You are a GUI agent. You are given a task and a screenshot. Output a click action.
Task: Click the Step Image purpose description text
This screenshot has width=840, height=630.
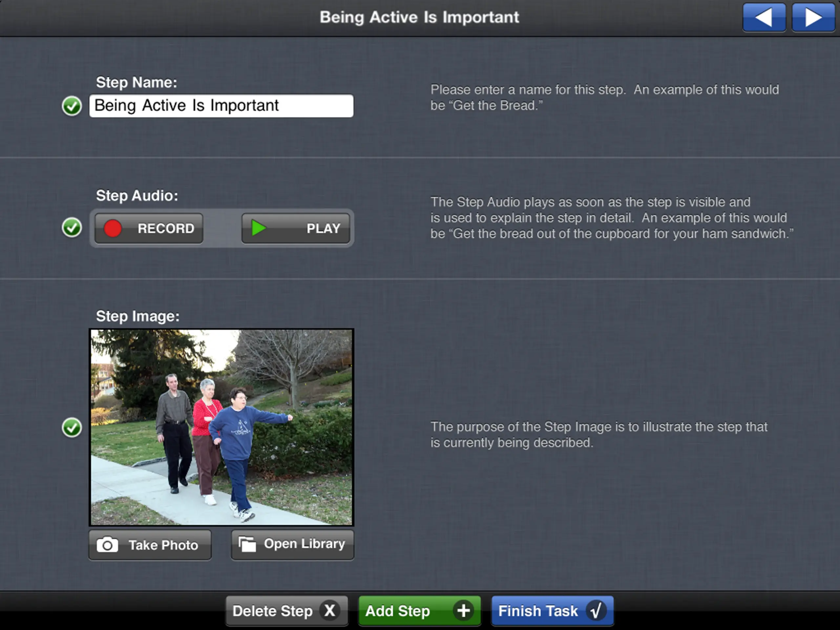pyautogui.click(x=599, y=435)
